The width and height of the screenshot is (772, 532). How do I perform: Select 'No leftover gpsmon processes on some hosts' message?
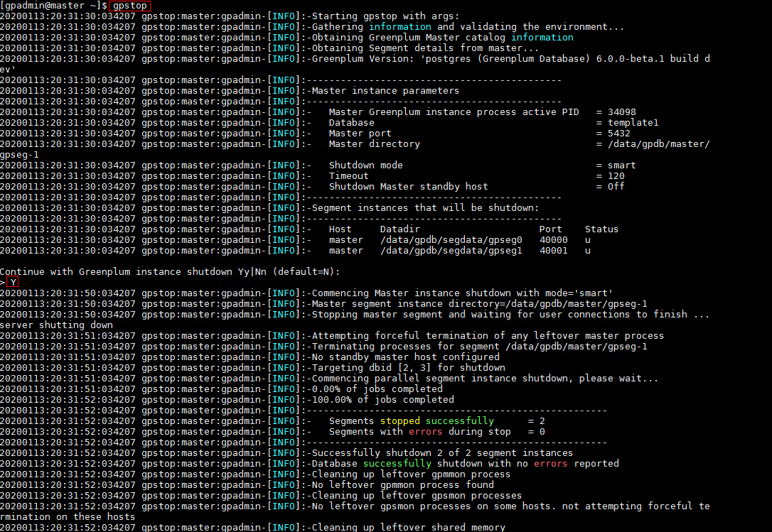(510, 506)
